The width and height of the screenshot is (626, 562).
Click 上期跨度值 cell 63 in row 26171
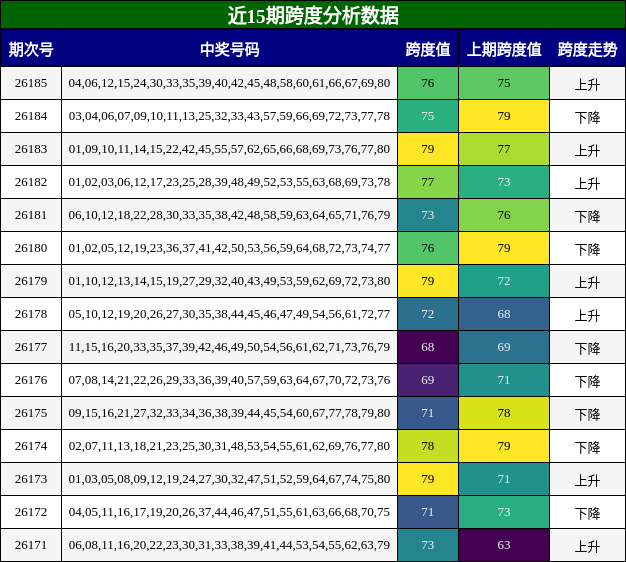[x=504, y=545]
